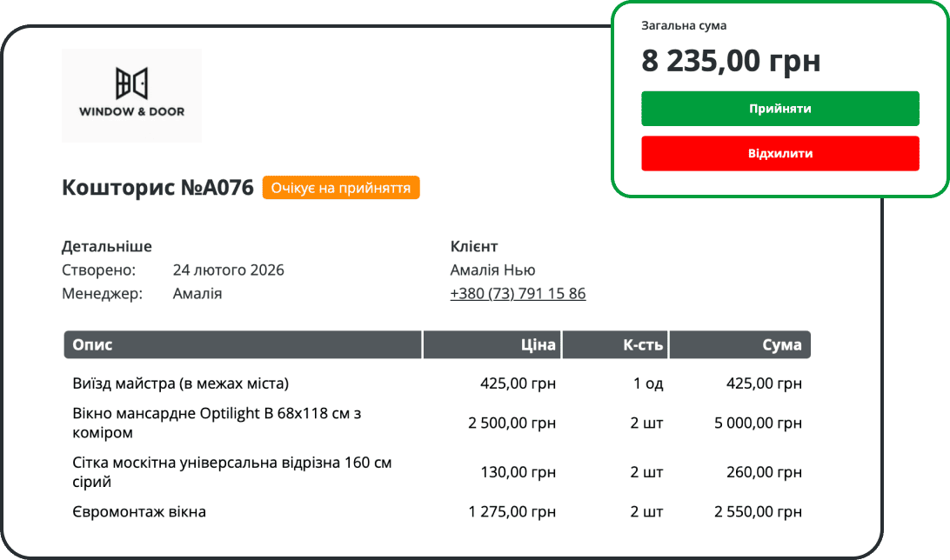Select the 1 275,00 грн price cell
The image size is (950, 560).
(x=512, y=512)
